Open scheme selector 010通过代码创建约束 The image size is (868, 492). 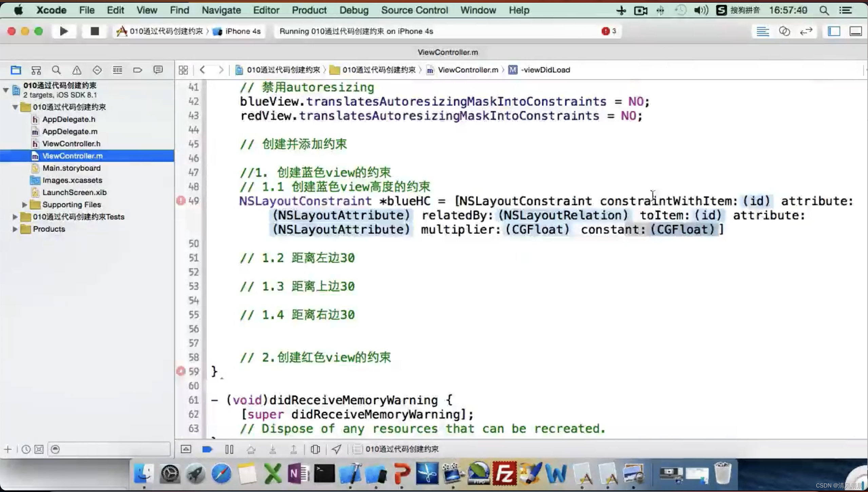pyautogui.click(x=159, y=31)
